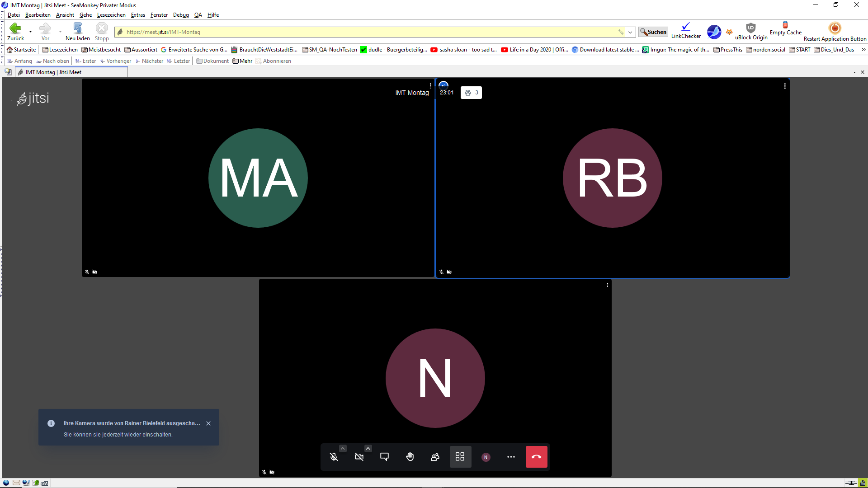Image resolution: width=868 pixels, height=488 pixels.
Task: Open Address Book from status bar
Action: (x=36, y=483)
